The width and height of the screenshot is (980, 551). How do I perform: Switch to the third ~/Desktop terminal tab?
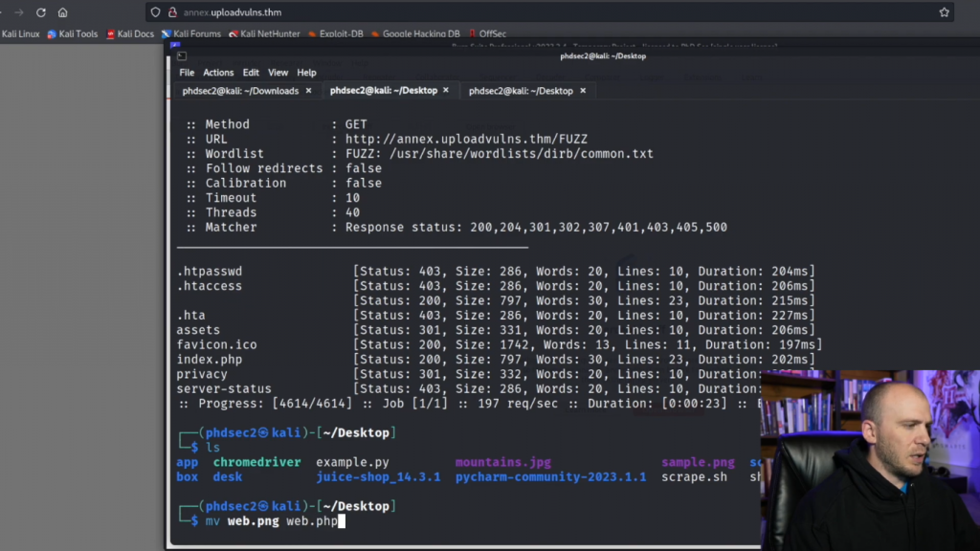coord(521,91)
